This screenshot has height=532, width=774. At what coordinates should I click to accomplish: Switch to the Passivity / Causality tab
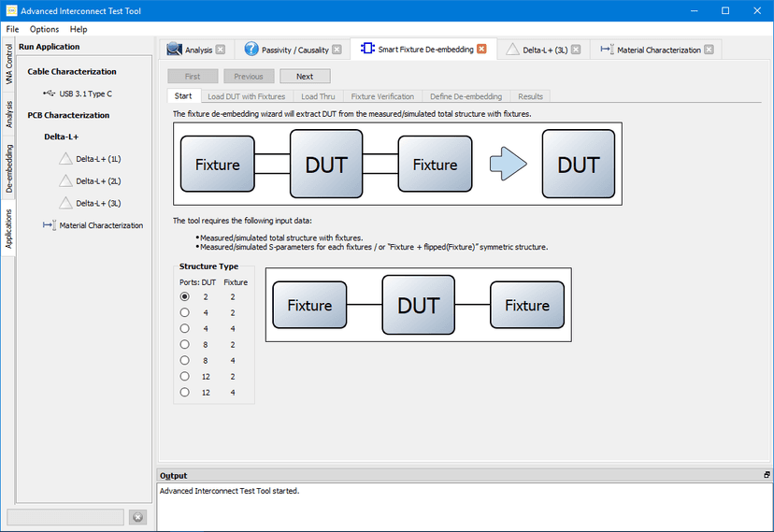pyautogui.click(x=285, y=50)
